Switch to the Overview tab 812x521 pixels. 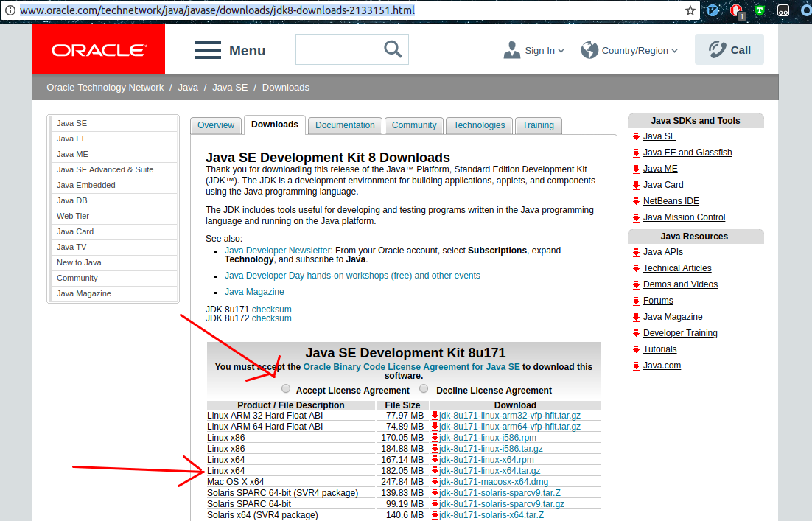tap(216, 125)
